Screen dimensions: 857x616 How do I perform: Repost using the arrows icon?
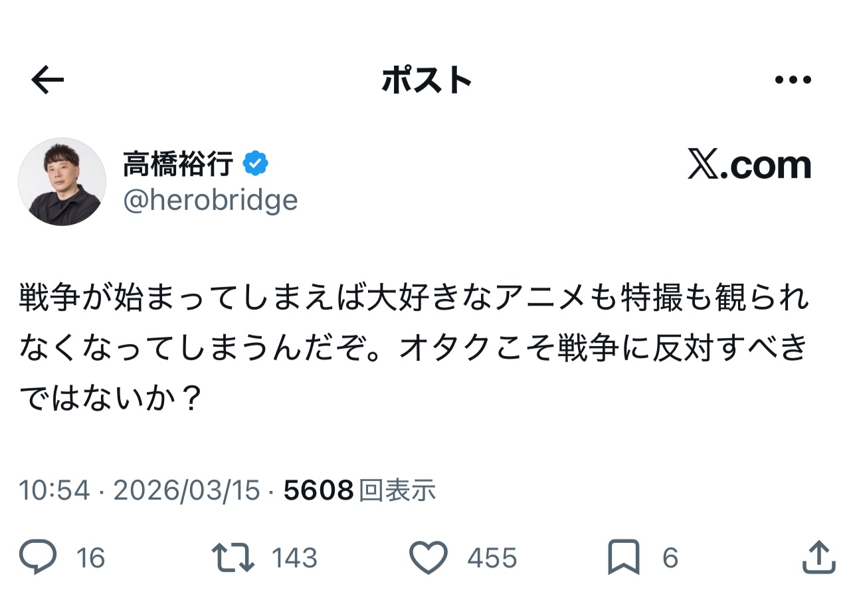click(233, 557)
